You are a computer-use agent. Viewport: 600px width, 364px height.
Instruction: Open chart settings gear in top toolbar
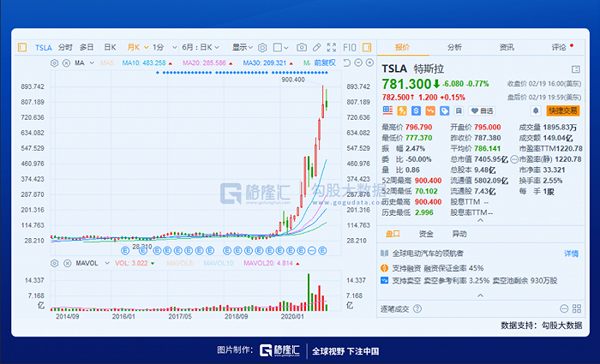coord(262,47)
